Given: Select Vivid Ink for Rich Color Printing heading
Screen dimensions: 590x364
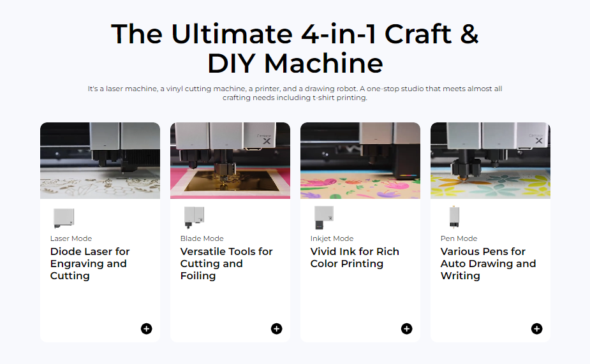Looking at the screenshot, I should [355, 258].
